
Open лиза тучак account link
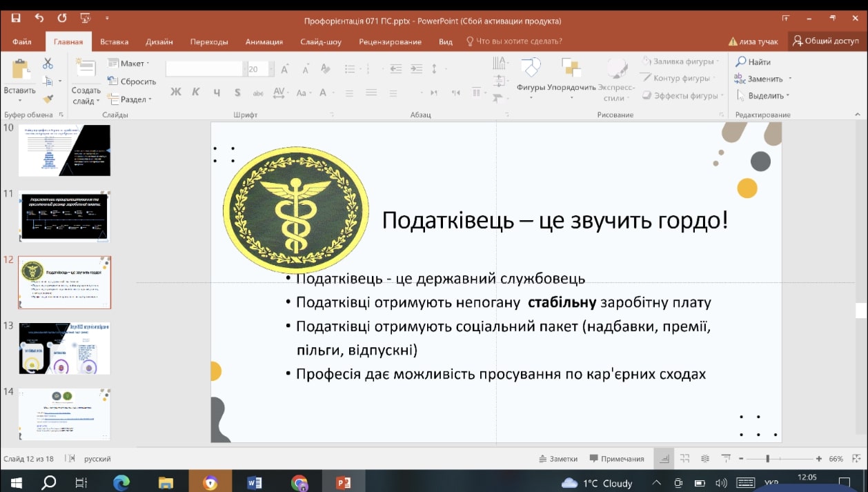click(753, 41)
